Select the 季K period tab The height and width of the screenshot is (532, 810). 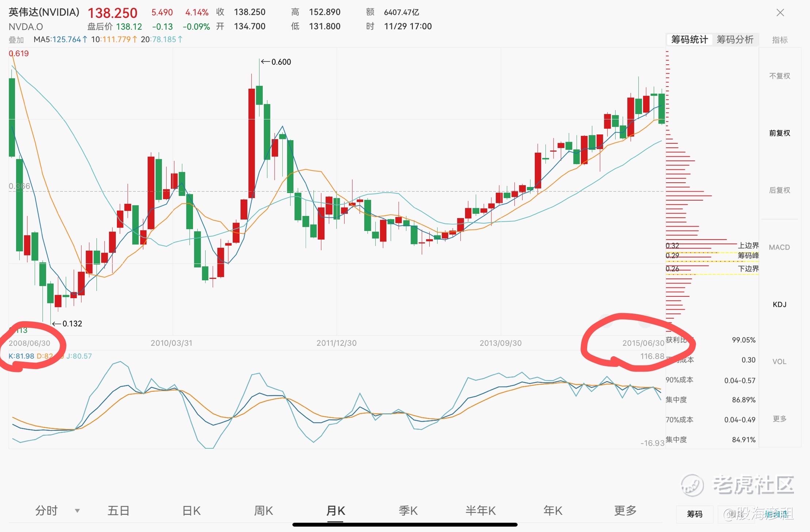pyautogui.click(x=408, y=510)
